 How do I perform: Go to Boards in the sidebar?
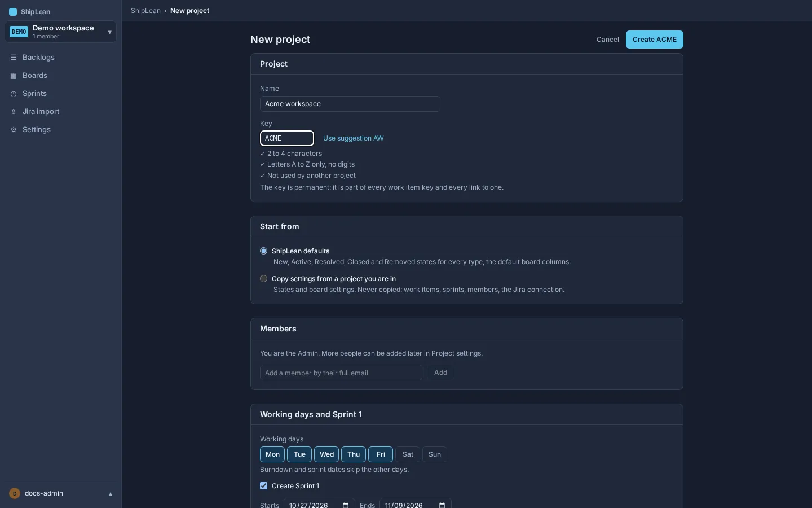61,76
